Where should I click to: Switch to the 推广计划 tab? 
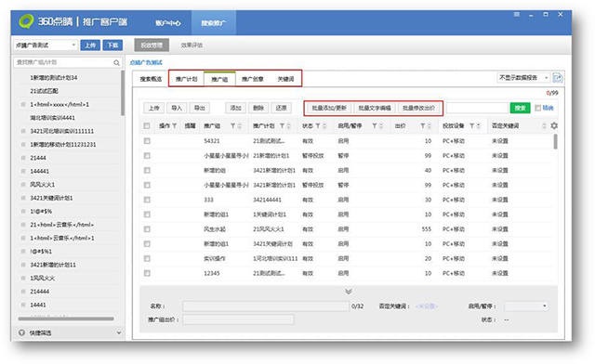click(186, 79)
